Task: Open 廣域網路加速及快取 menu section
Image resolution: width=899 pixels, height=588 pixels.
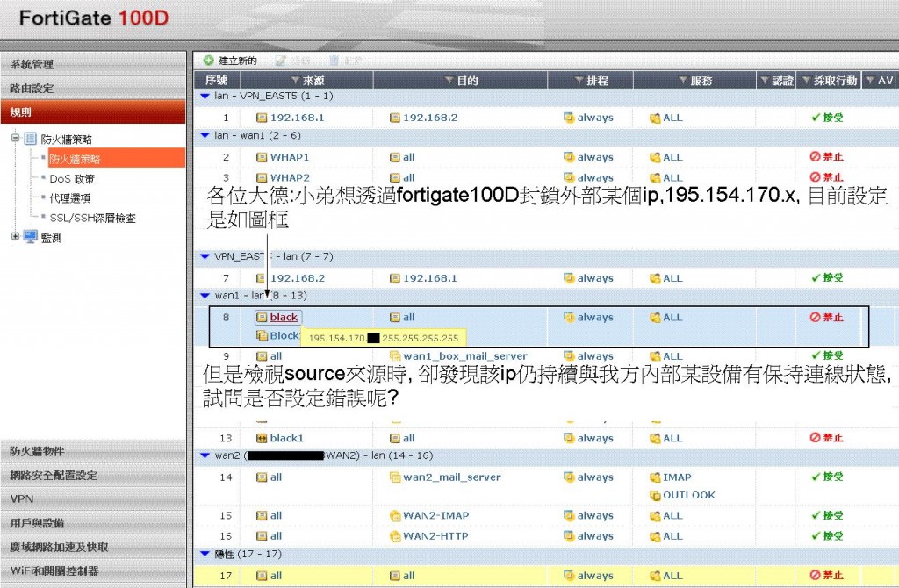Action: pos(93,547)
